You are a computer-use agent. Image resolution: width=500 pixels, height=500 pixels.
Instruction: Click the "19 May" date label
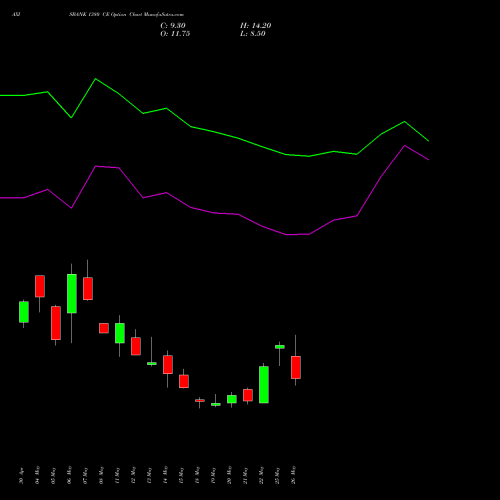(x=214, y=475)
